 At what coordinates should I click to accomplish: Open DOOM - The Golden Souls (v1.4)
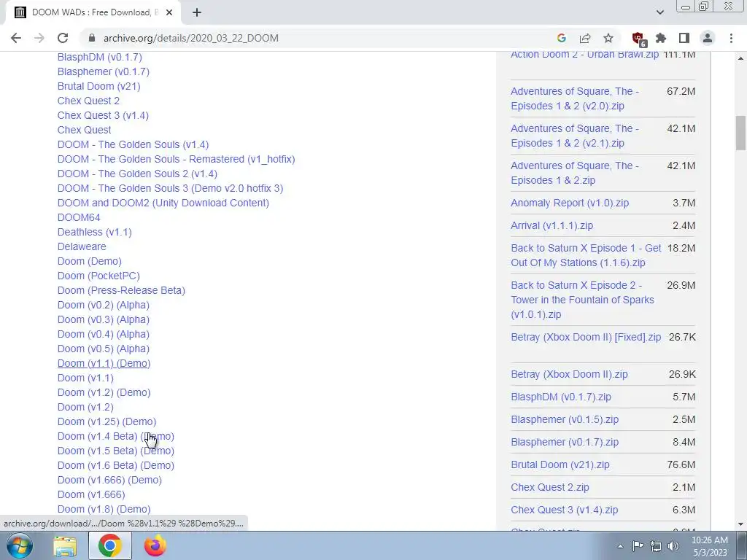coord(133,144)
